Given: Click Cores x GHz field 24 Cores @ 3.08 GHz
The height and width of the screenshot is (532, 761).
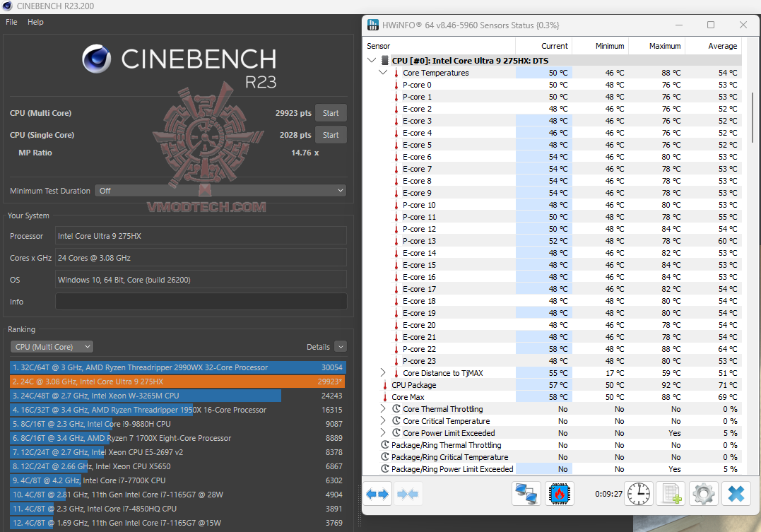Looking at the screenshot, I should point(201,258).
